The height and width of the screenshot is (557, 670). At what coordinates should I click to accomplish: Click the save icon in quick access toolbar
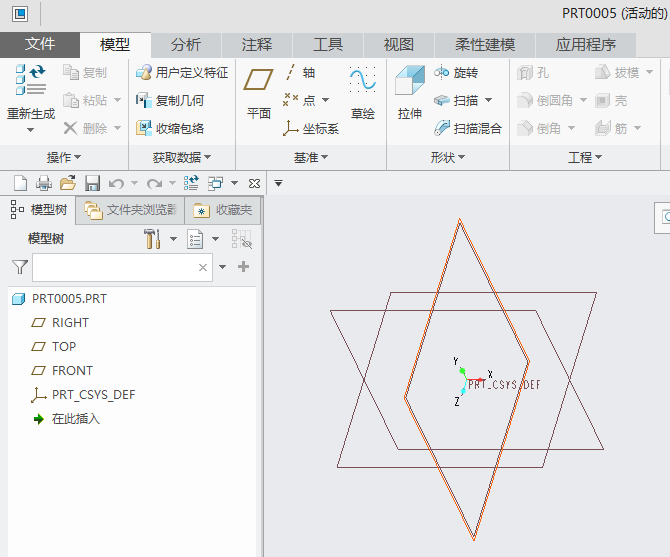(92, 183)
